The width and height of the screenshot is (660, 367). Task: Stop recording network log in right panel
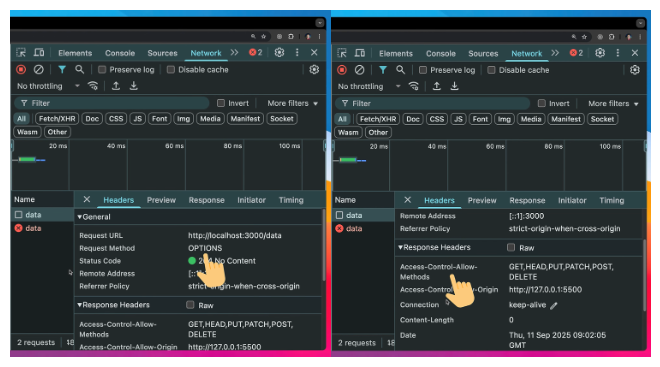click(x=342, y=70)
